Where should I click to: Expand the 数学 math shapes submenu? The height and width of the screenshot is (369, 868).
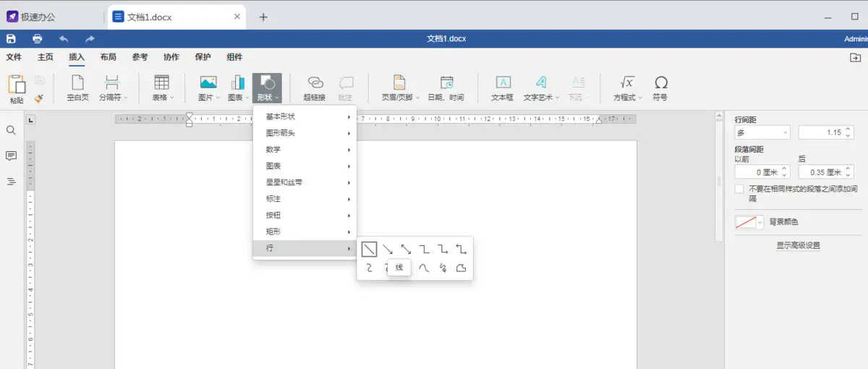[305, 150]
